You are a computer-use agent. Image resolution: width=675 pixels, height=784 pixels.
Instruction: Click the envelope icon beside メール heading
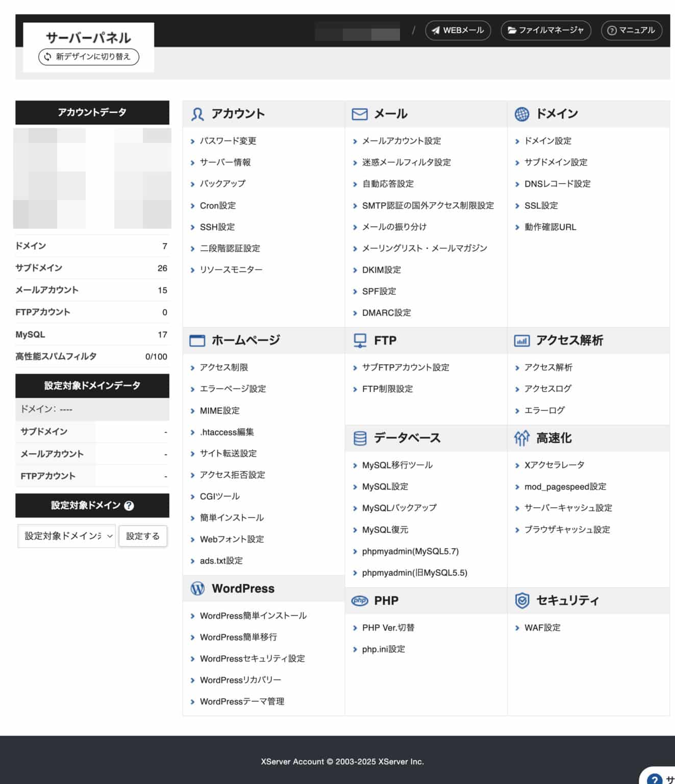click(x=359, y=113)
